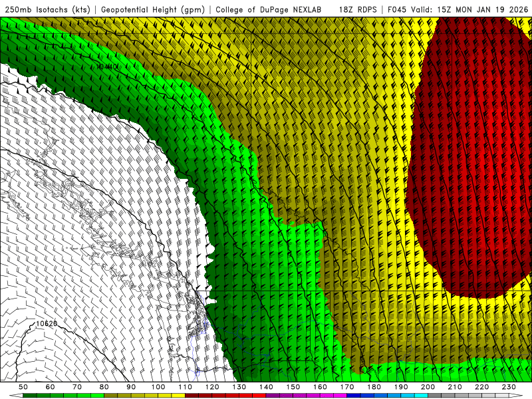The image size is (532, 399).
Task: Click the 80 label on the color scale
Action: (104, 387)
